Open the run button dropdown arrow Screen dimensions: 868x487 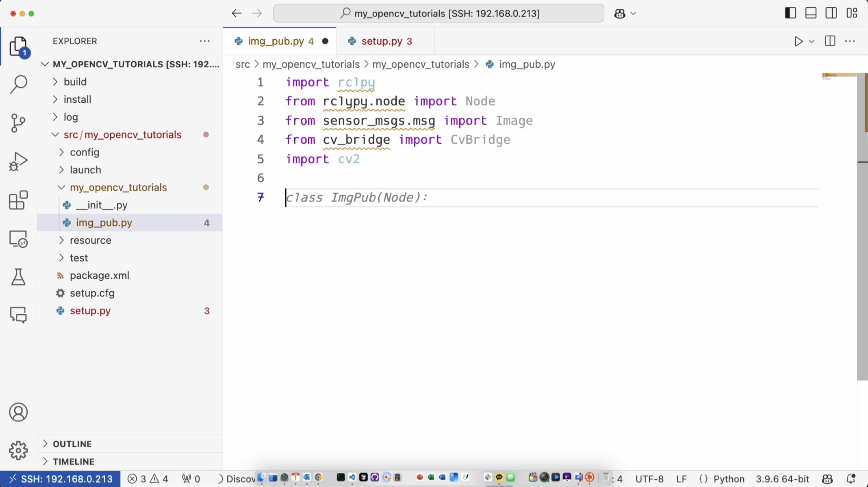[x=812, y=42]
